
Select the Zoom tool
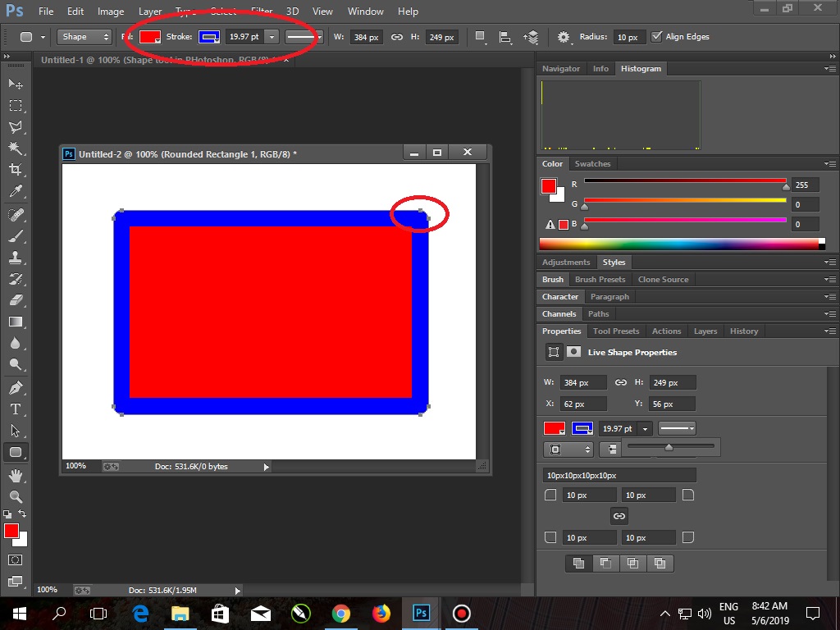[x=15, y=494]
